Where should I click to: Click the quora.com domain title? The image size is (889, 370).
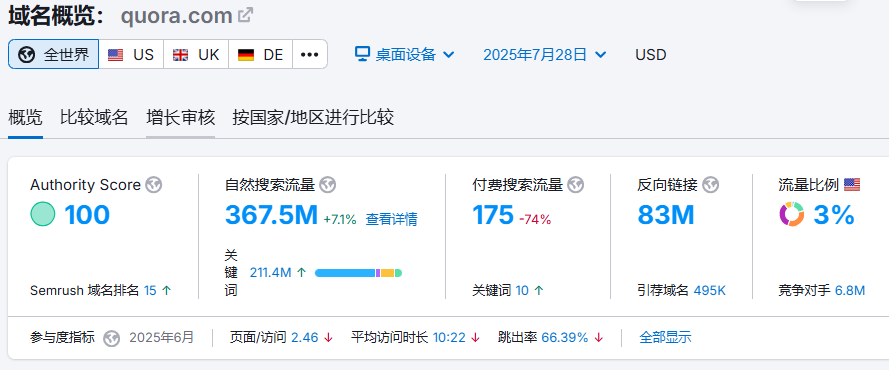point(176,15)
